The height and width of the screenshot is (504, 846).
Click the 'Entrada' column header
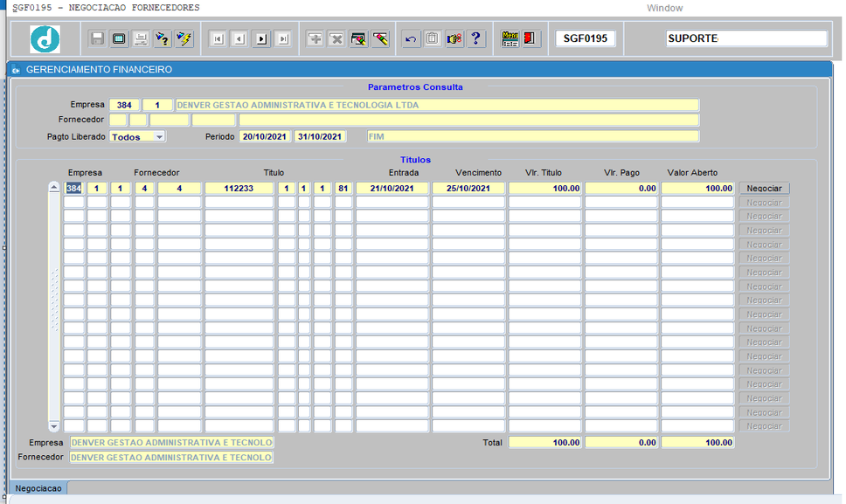404,173
